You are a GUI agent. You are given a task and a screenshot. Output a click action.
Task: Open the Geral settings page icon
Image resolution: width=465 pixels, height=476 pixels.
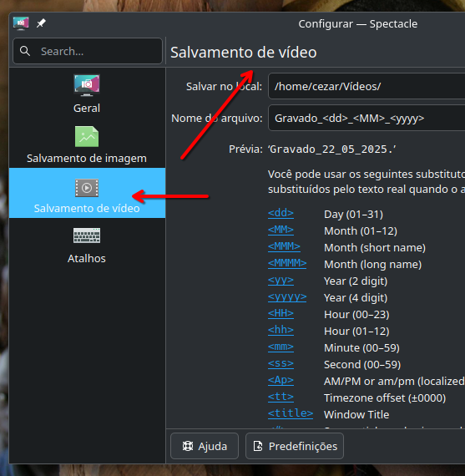pos(87,85)
